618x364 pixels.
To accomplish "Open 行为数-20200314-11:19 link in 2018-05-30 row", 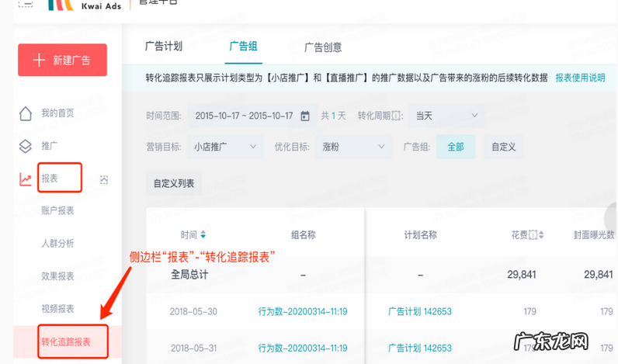I will (x=303, y=311).
